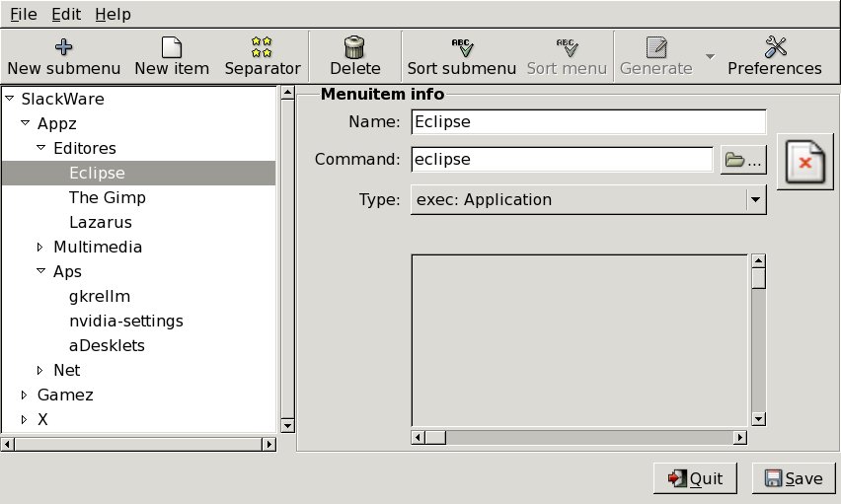Click the Name input field
841x504 pixels.
tap(588, 121)
